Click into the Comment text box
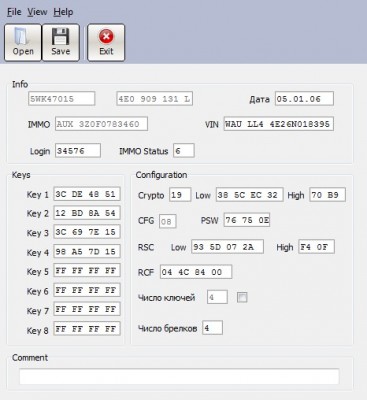Screen dimensions: 367x400 (179, 376)
